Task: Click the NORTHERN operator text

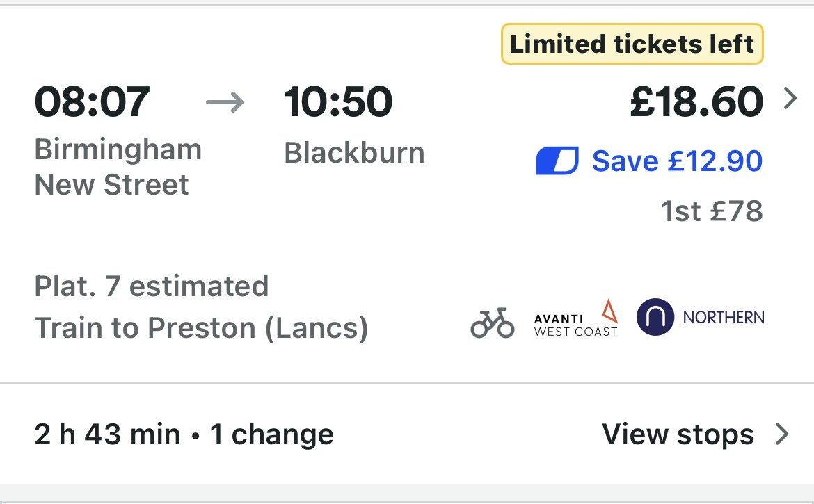Action: [x=724, y=318]
